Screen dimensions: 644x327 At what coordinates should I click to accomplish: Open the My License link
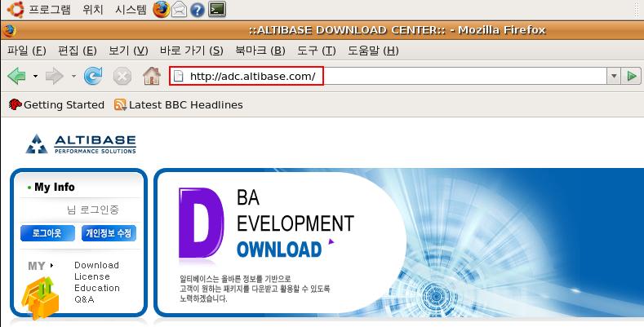92,276
